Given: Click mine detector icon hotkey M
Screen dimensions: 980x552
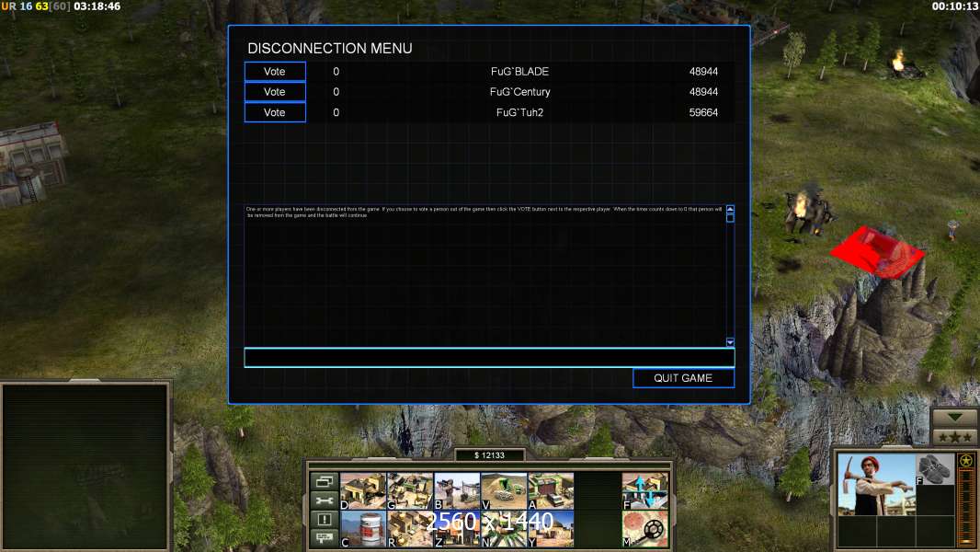Looking at the screenshot, I should click(645, 529).
